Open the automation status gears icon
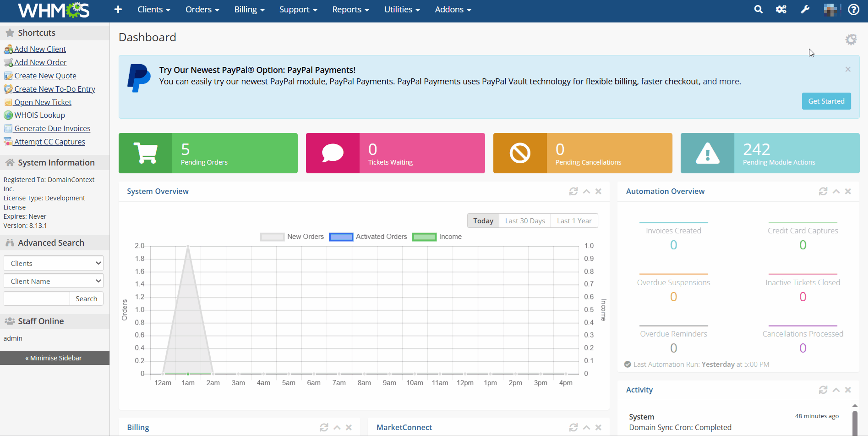The image size is (868, 436). click(781, 10)
